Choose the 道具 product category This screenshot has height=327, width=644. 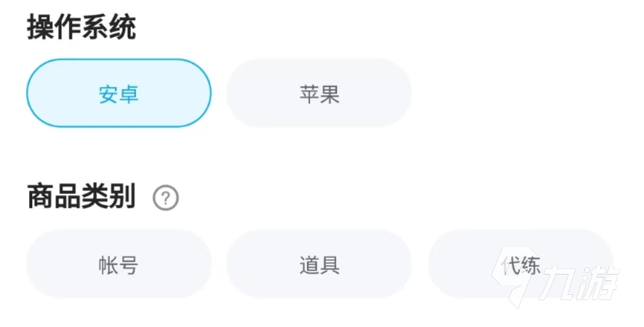(x=319, y=264)
